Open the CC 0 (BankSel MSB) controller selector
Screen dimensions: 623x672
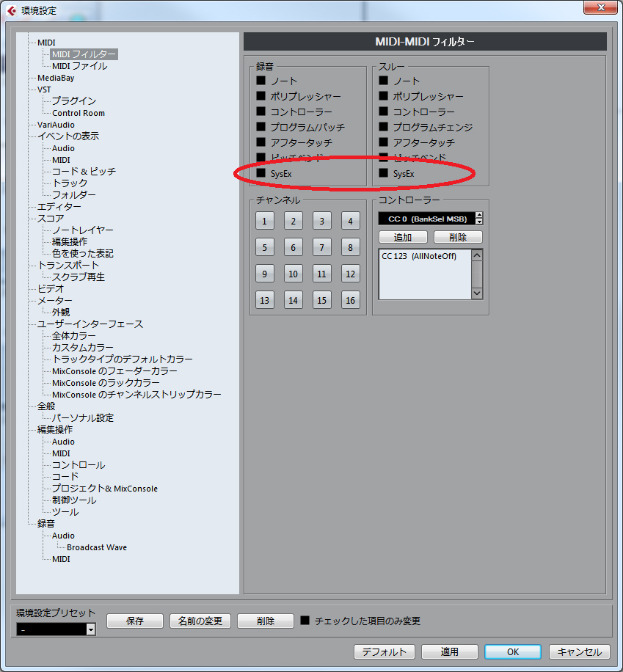pyautogui.click(x=426, y=219)
